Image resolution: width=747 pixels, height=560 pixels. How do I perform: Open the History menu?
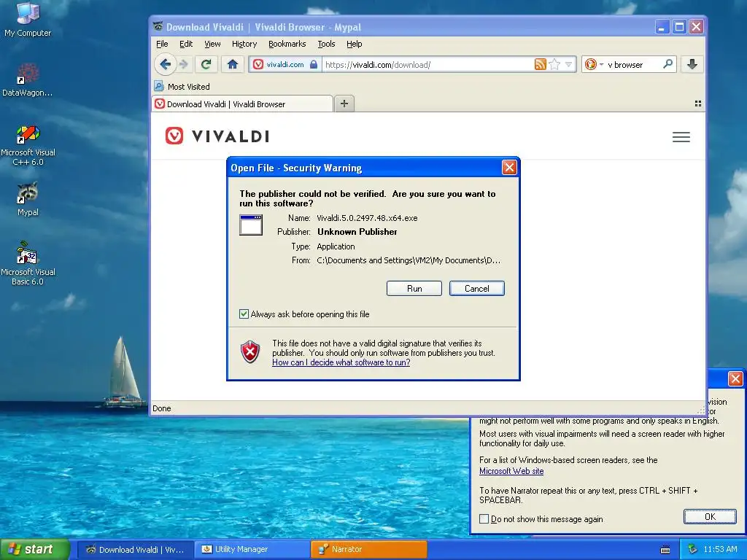[244, 44]
